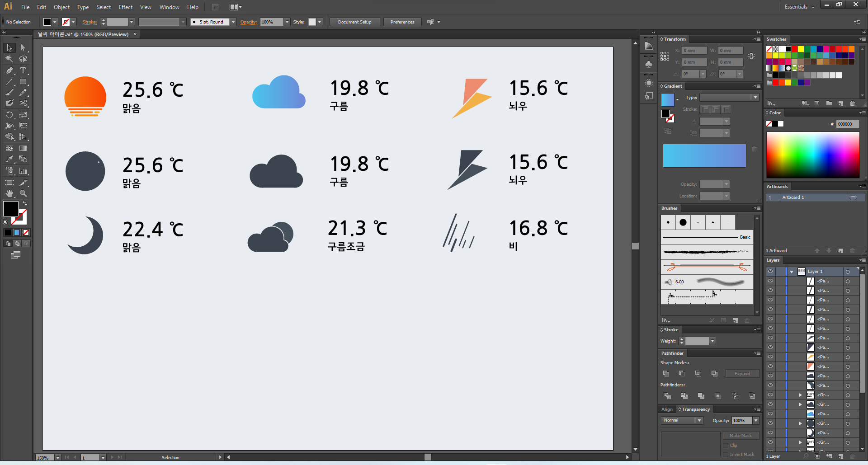Switch to the Align panel tab
Viewport: 868px width, 465px height.
(667, 409)
